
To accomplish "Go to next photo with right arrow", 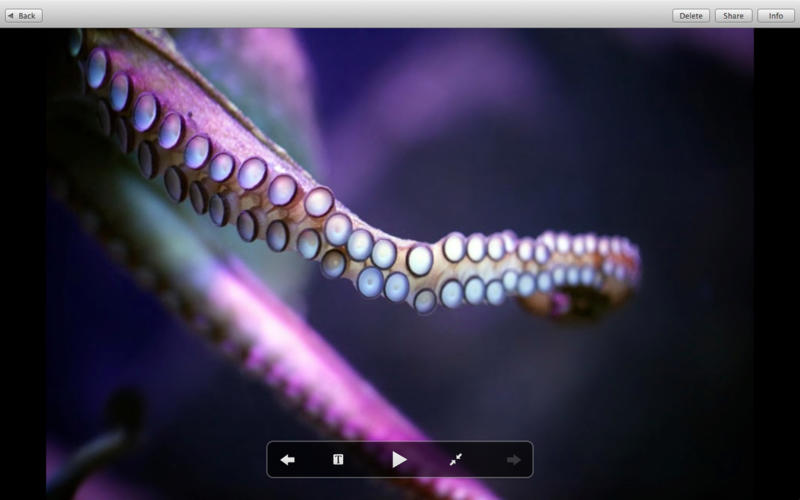I will pos(514,460).
